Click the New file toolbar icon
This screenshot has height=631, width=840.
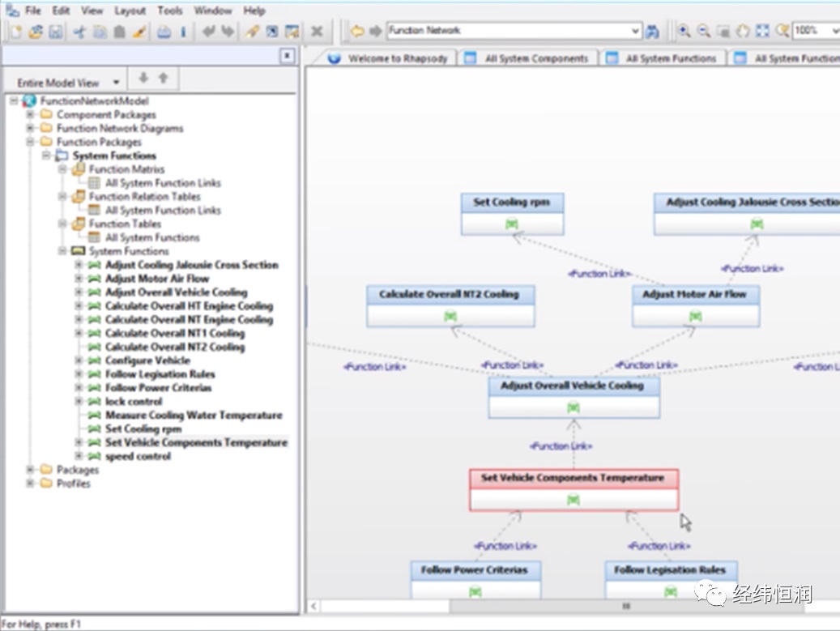[x=16, y=32]
